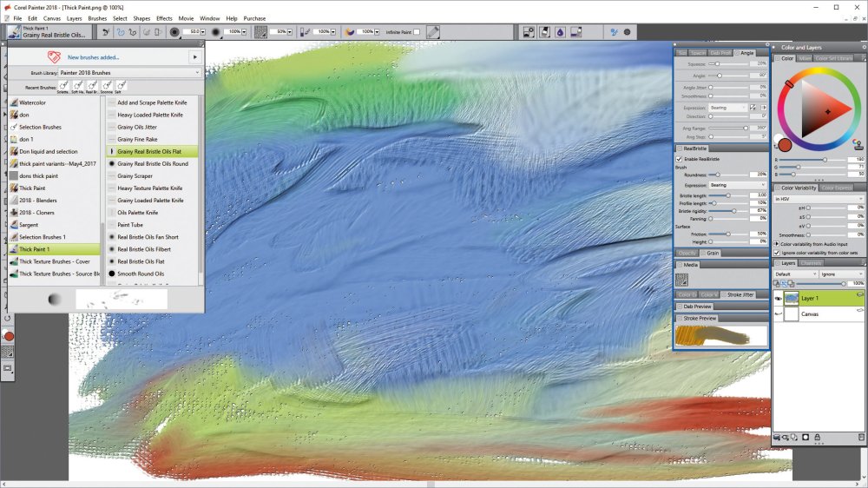Viewport: 868px width, 488px height.
Task: Adjust the Bristle rigidity slider
Action: [728, 211]
